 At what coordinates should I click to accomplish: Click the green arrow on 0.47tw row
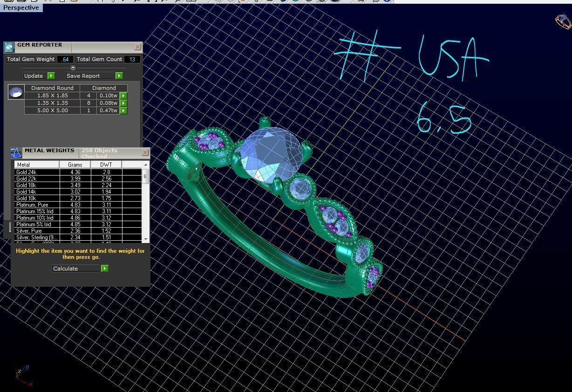(123, 110)
